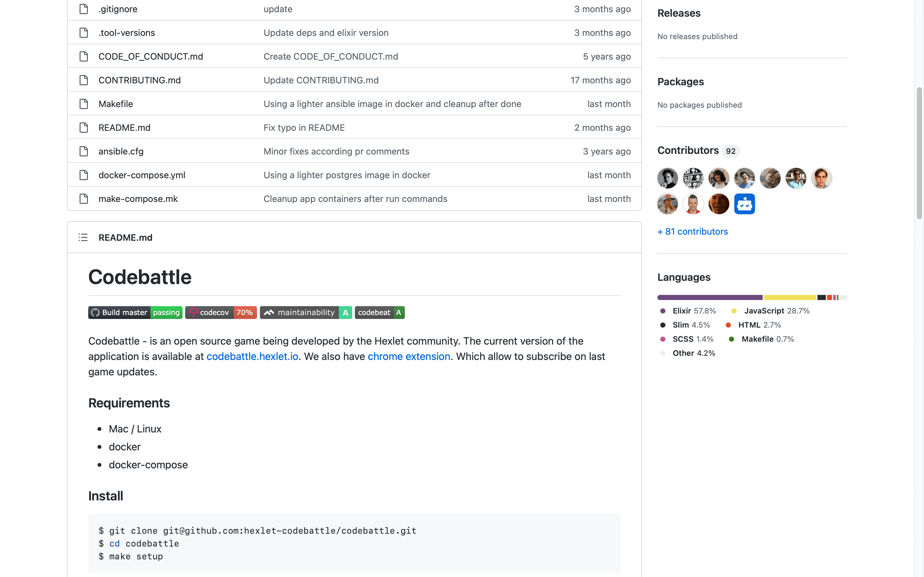924x577 pixels.
Task: Click the README.md file icon
Action: click(x=83, y=128)
